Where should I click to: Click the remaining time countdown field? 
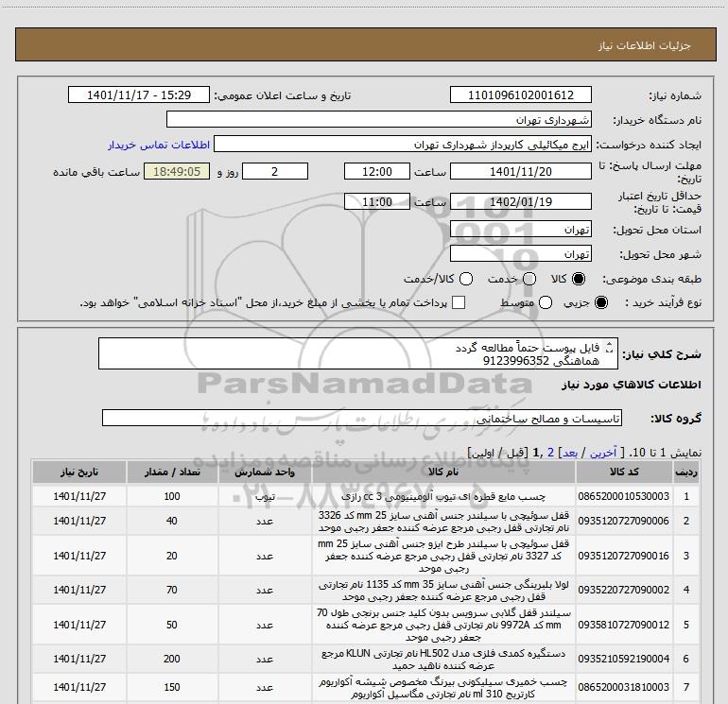click(x=176, y=171)
